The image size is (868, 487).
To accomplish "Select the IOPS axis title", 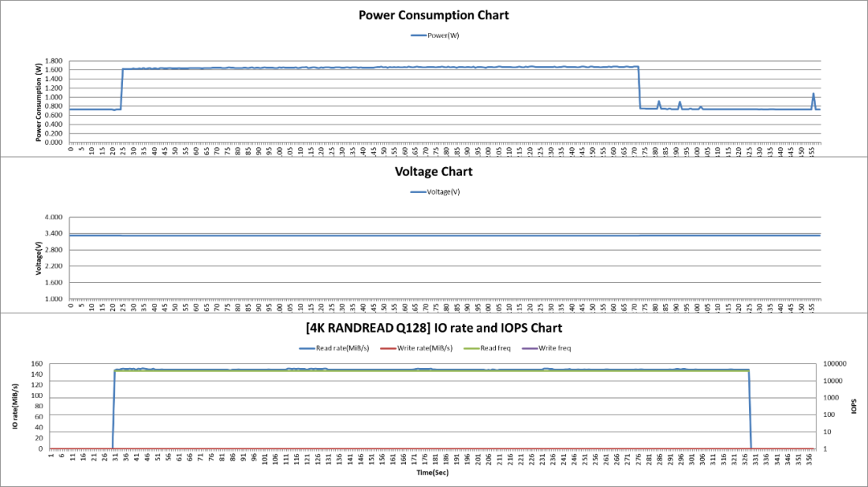I will pos(854,406).
